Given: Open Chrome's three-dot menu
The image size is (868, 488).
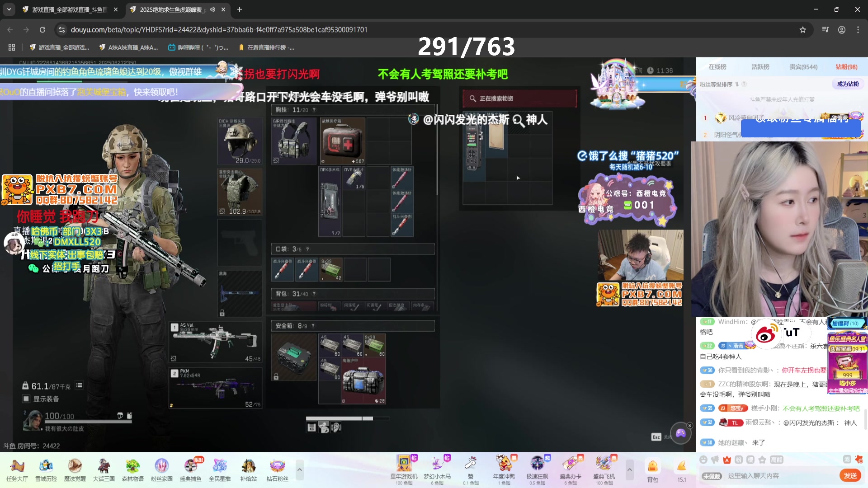Looking at the screenshot, I should point(858,30).
